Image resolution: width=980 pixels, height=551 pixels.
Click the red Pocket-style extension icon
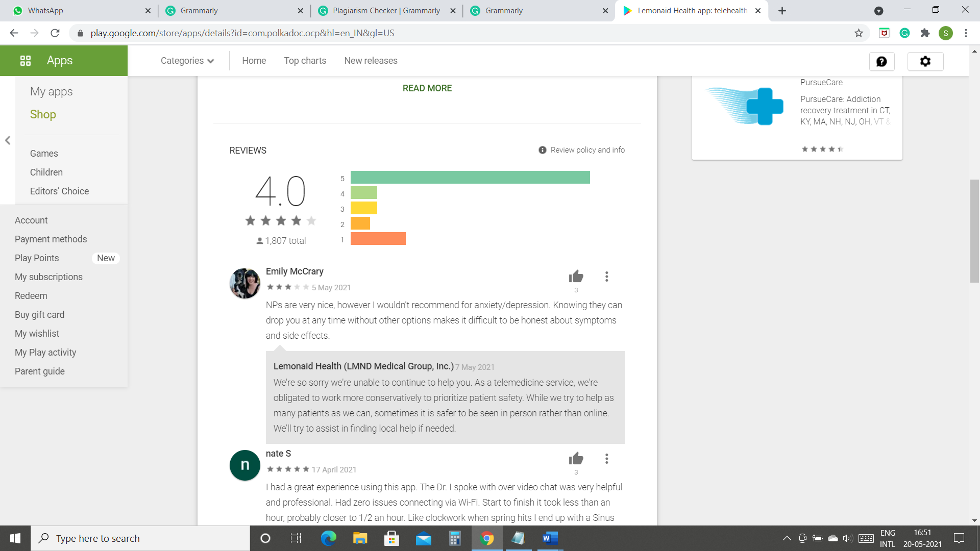[x=884, y=33]
